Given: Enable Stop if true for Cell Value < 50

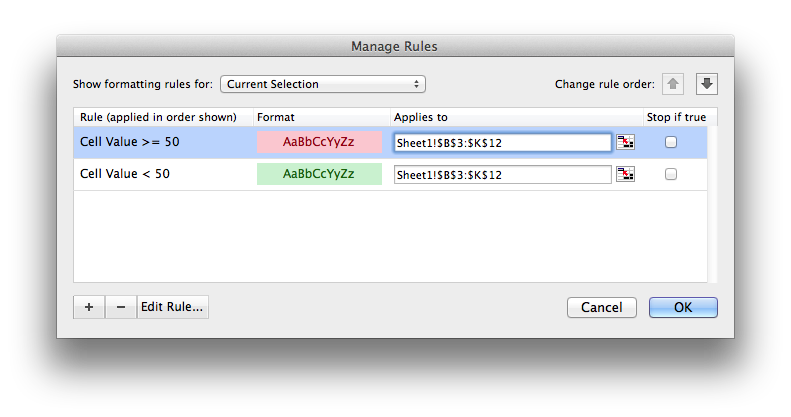Looking at the screenshot, I should click(x=671, y=174).
